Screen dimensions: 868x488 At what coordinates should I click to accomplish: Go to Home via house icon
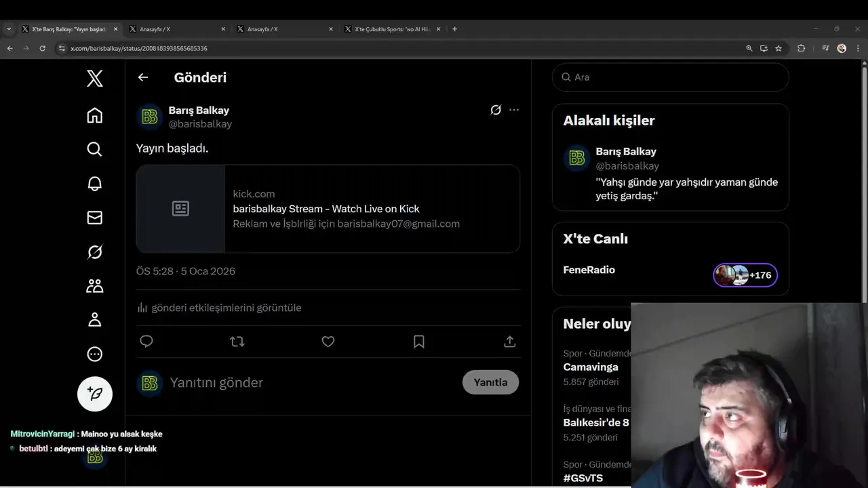(x=95, y=115)
